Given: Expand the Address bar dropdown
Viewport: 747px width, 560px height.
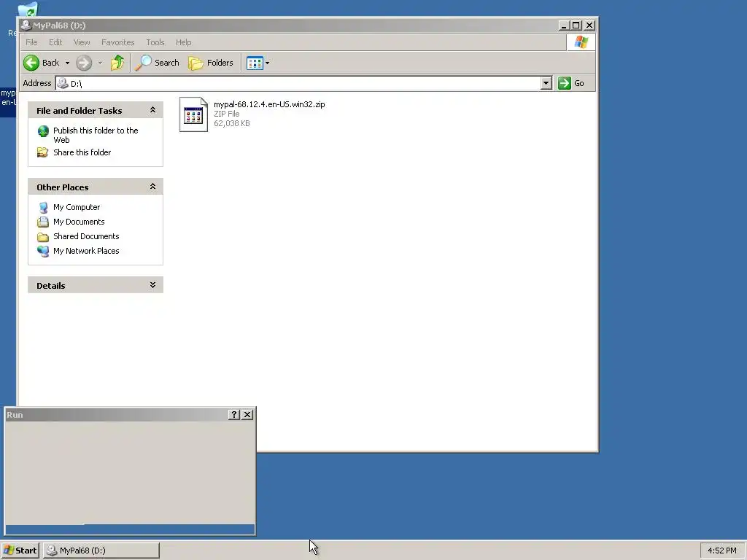Looking at the screenshot, I should pos(546,83).
